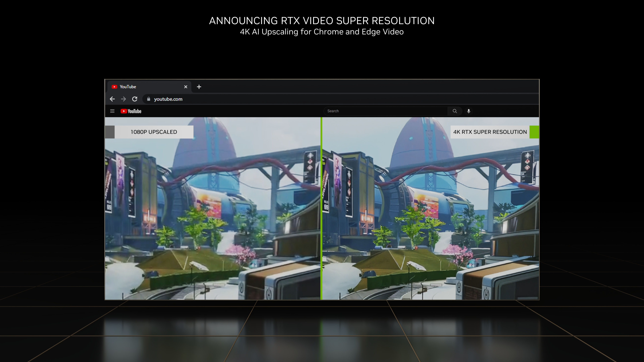Click the YouTube search magnifier icon
The height and width of the screenshot is (362, 644).
(455, 111)
